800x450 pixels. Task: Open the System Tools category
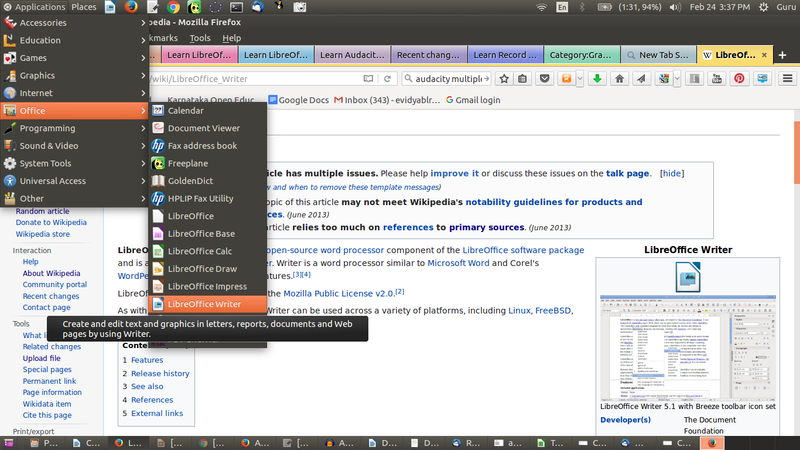[74, 163]
